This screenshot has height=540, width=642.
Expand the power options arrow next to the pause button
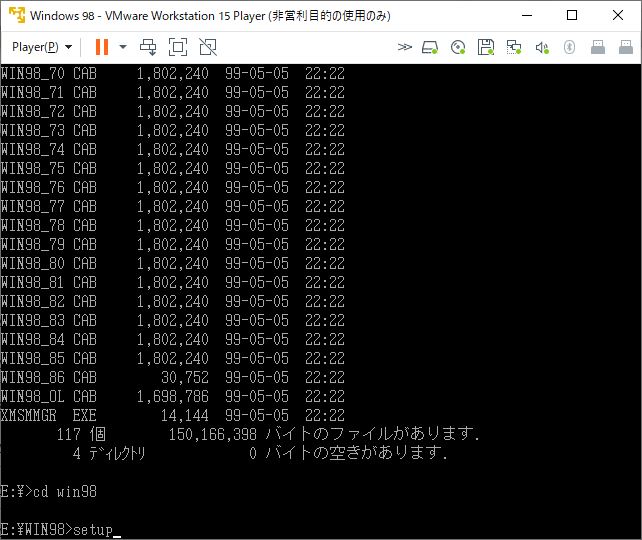122,47
